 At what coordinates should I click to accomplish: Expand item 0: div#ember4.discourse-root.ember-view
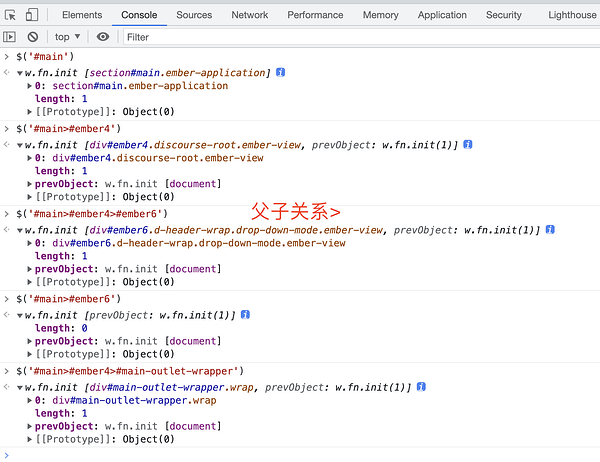click(29, 158)
